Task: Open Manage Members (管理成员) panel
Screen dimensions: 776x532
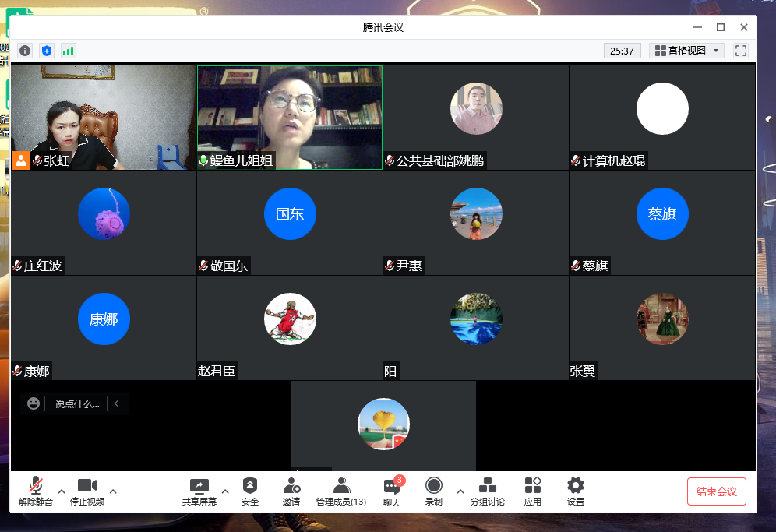Action: point(340,492)
